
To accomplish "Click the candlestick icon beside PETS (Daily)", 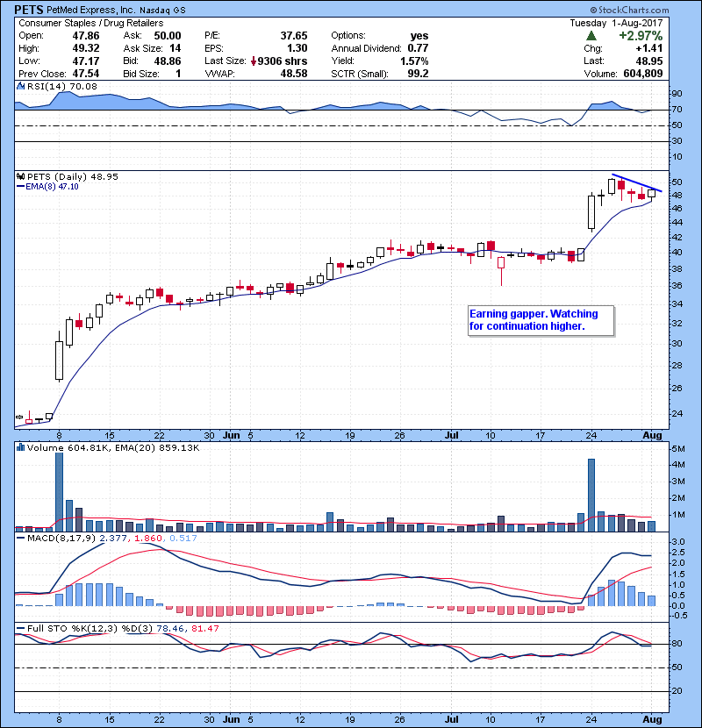I will (x=20, y=176).
